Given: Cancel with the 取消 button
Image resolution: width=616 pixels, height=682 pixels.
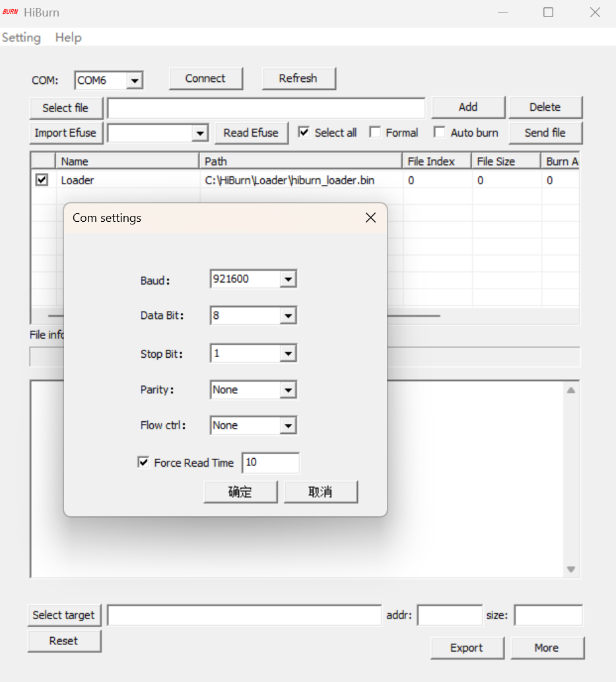Looking at the screenshot, I should click(x=321, y=492).
